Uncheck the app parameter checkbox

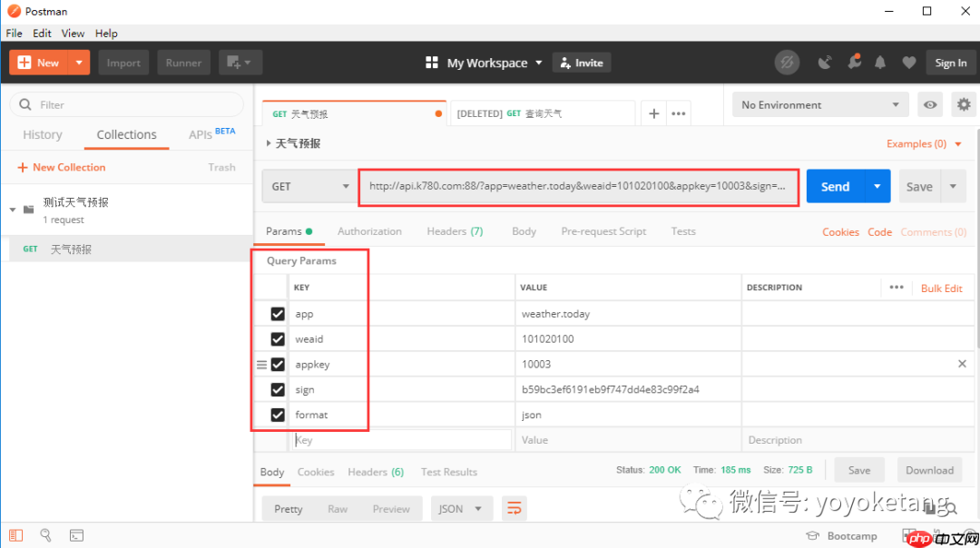point(278,314)
